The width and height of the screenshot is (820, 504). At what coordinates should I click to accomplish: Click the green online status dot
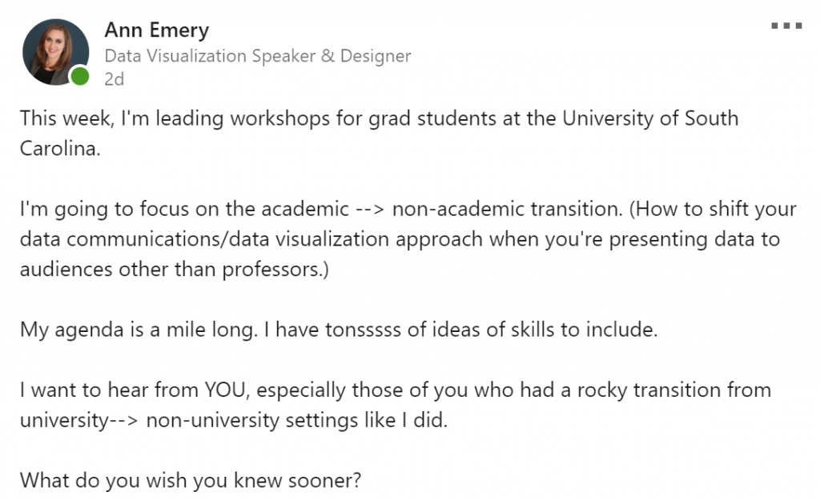80,77
